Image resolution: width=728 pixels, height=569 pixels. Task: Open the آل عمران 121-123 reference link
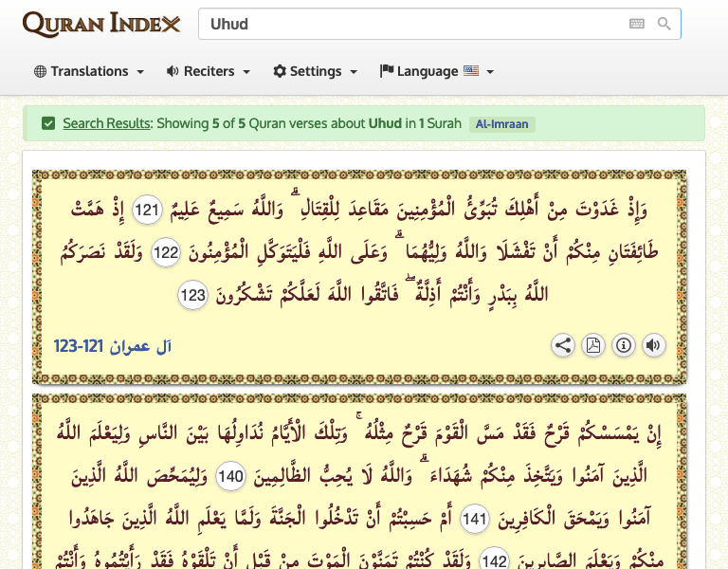(x=113, y=346)
